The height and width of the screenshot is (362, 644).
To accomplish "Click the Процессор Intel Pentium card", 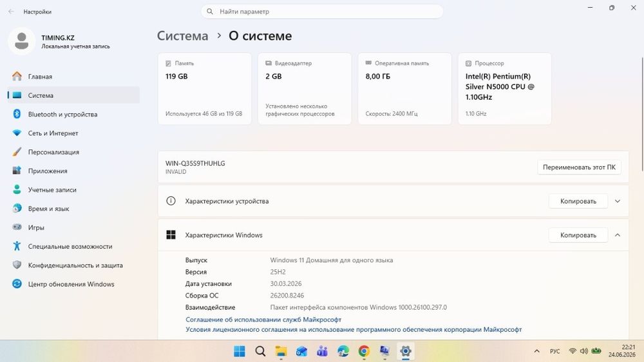I will 504,89.
